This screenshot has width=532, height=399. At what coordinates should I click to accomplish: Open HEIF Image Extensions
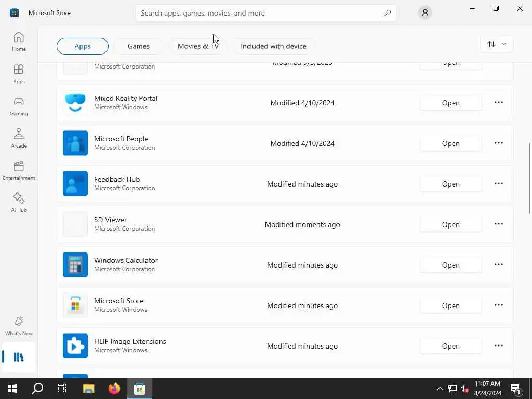(450, 346)
